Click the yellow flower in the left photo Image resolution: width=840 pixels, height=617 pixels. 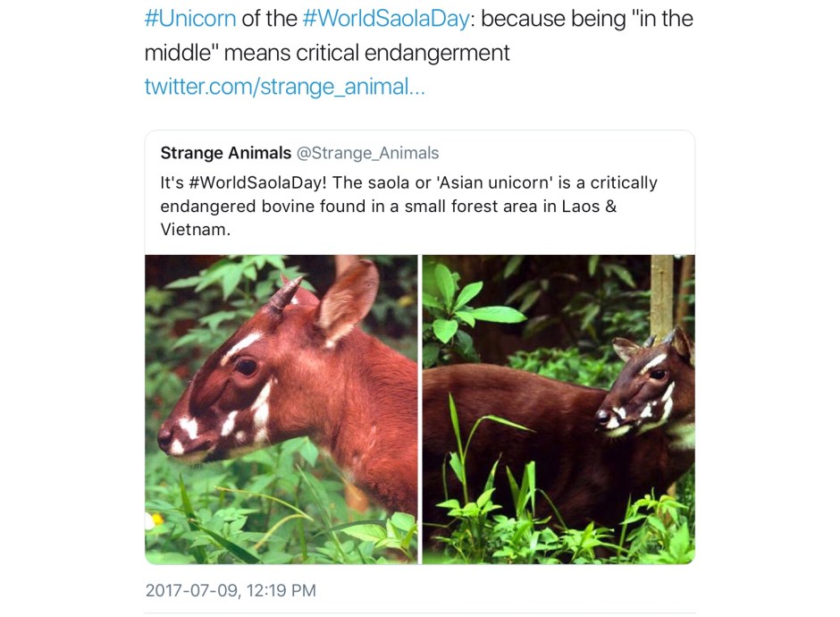click(x=153, y=520)
